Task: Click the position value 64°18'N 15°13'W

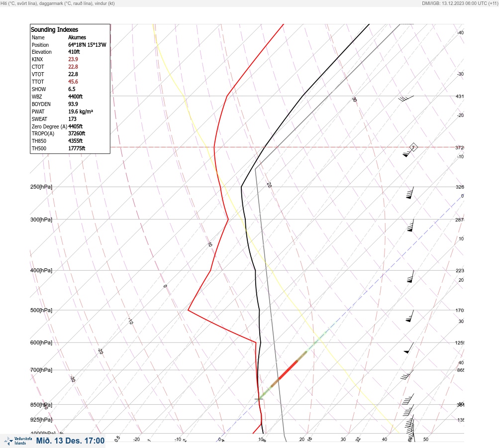Action: click(x=87, y=45)
